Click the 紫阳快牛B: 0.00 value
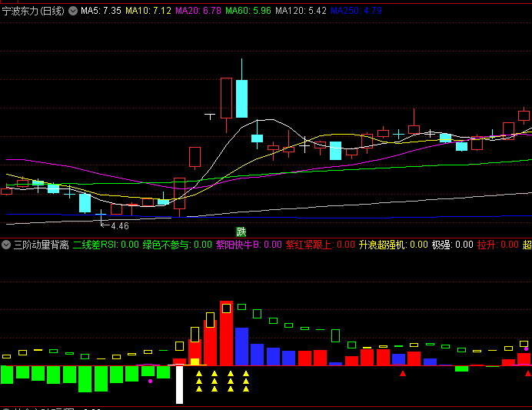Viewport: 532px width, 410px height. 249,245
